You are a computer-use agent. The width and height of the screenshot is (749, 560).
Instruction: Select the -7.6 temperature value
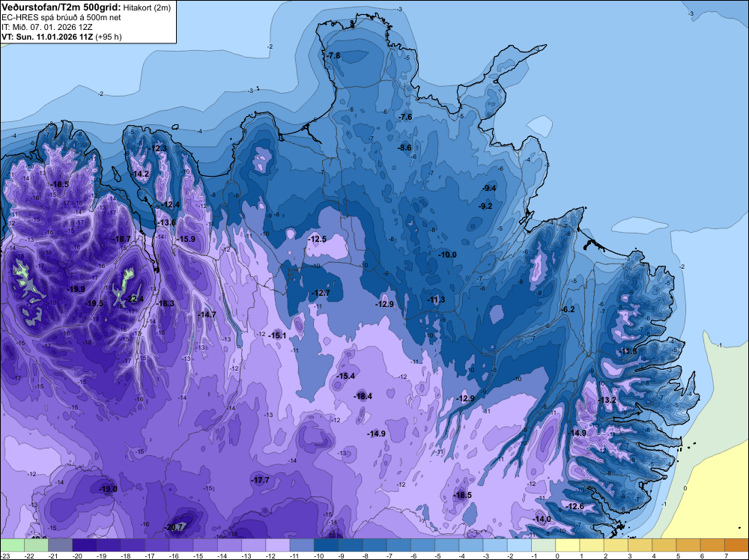[405, 117]
